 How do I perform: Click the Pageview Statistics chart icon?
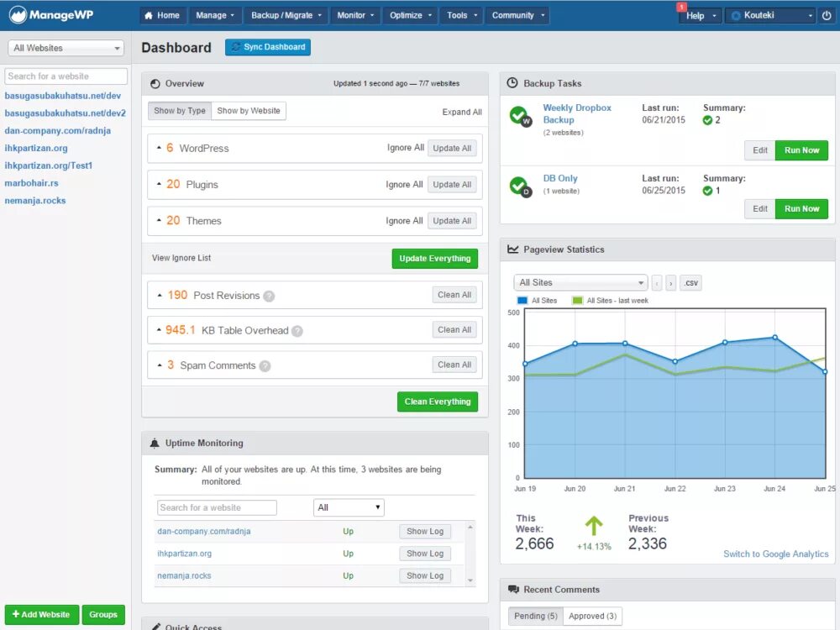pos(512,249)
